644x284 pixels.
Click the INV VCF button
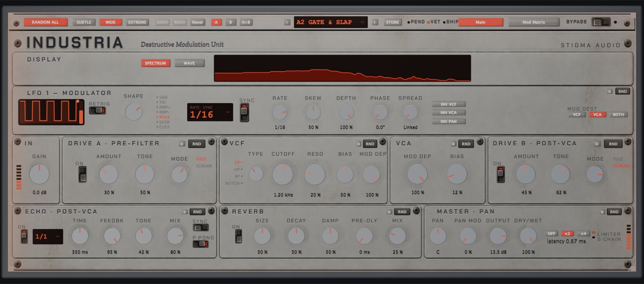[x=448, y=104]
